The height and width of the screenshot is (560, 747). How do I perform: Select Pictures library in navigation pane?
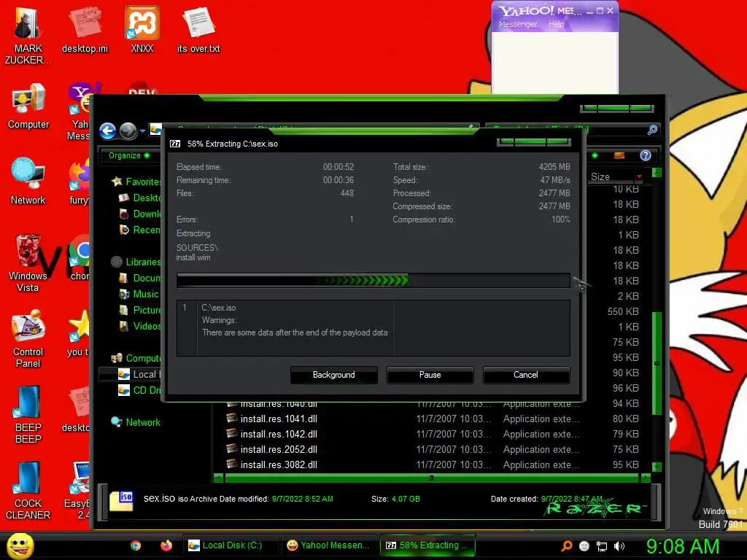click(x=140, y=310)
